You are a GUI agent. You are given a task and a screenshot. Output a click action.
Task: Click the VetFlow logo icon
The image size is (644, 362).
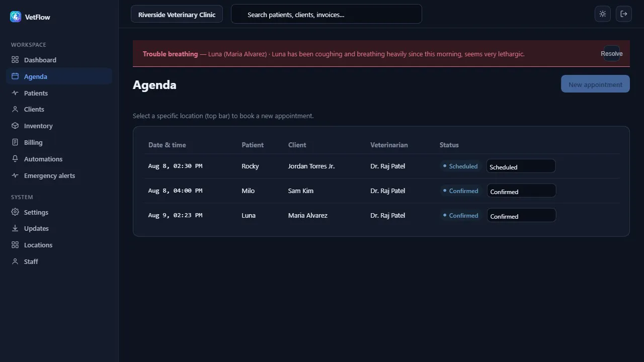[16, 17]
